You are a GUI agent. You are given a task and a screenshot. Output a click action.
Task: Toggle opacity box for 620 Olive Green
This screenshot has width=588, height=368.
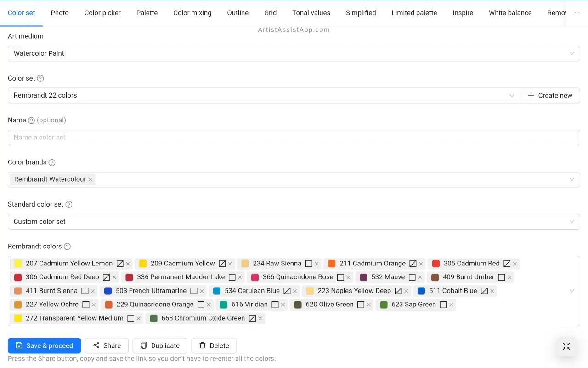tap(361, 305)
